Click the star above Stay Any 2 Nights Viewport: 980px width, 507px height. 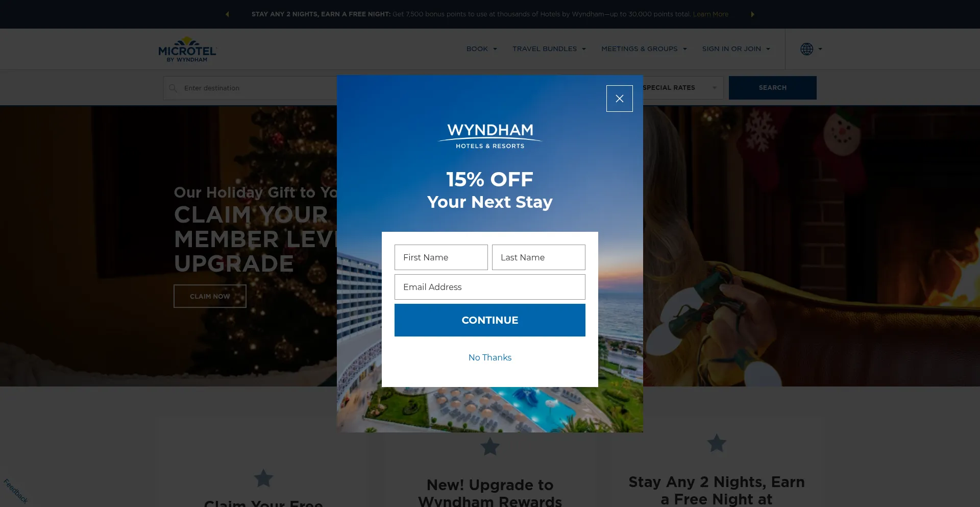tap(717, 443)
